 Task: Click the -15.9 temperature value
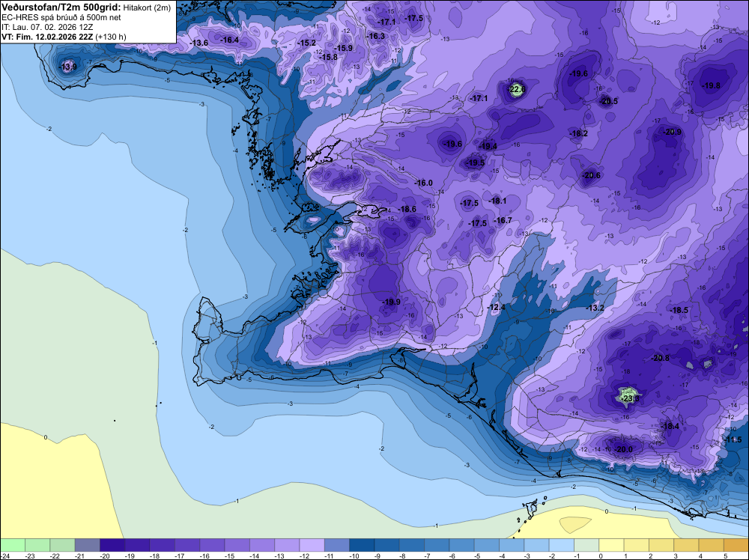[x=344, y=48]
